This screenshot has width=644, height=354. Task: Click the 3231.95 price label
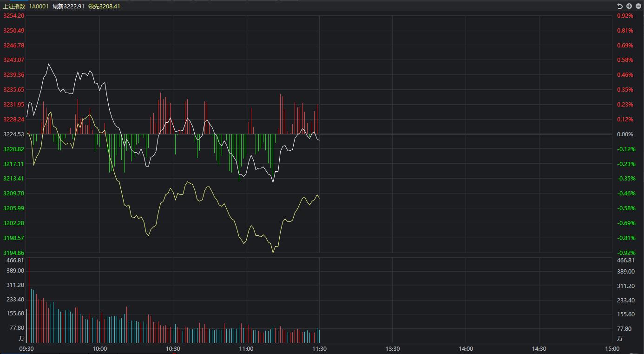[x=13, y=105]
